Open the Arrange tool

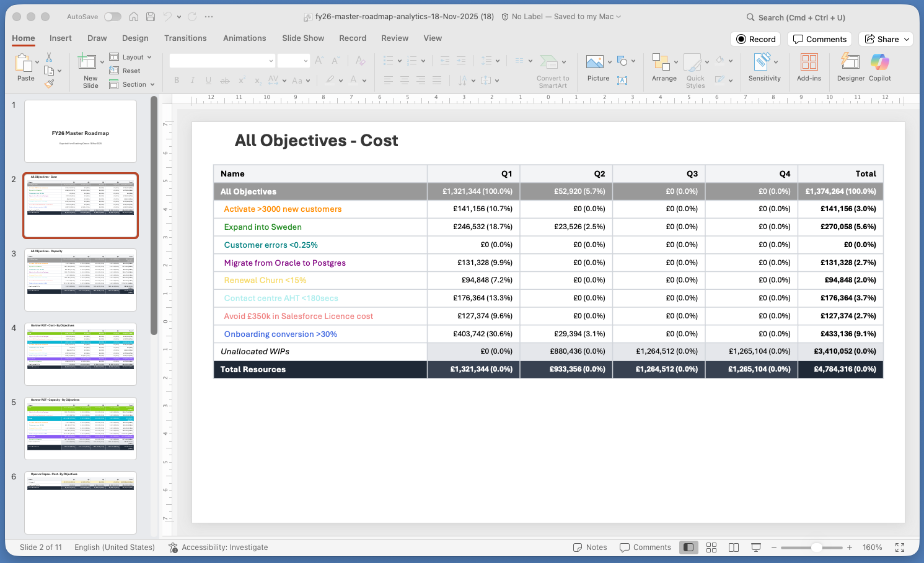[664, 68]
